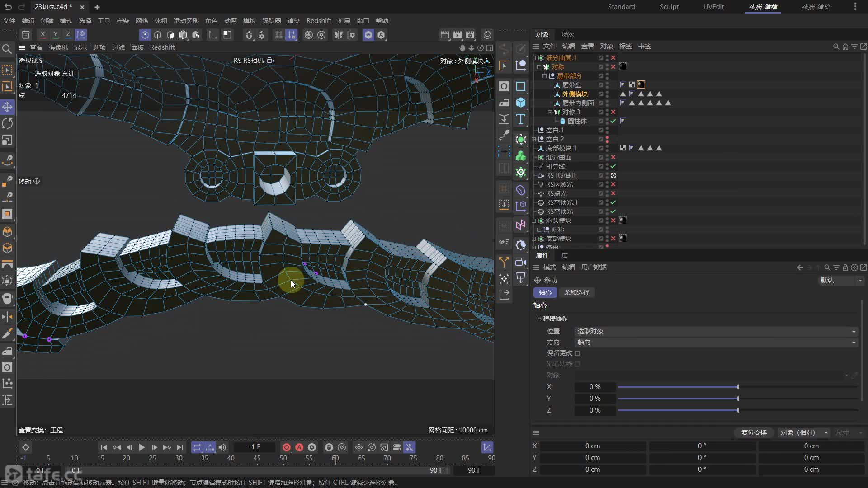Toggle loop playback icon
The width and height of the screenshot is (868, 488).
coord(197,447)
